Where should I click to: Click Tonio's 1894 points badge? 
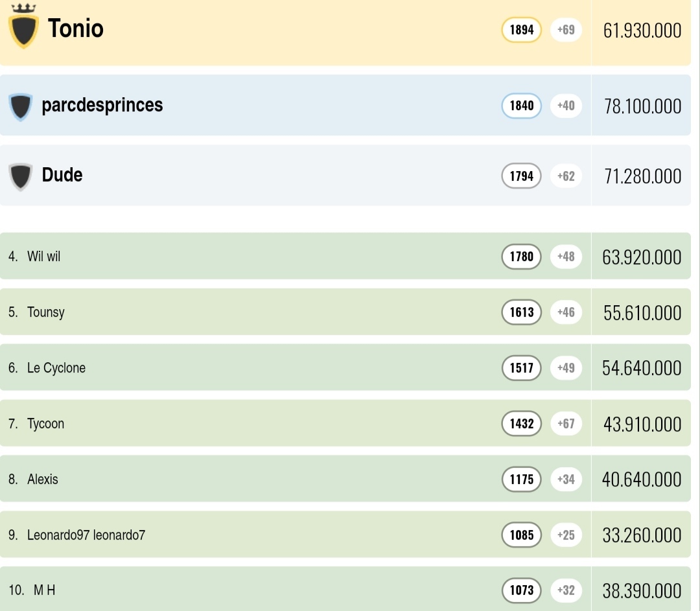click(521, 30)
